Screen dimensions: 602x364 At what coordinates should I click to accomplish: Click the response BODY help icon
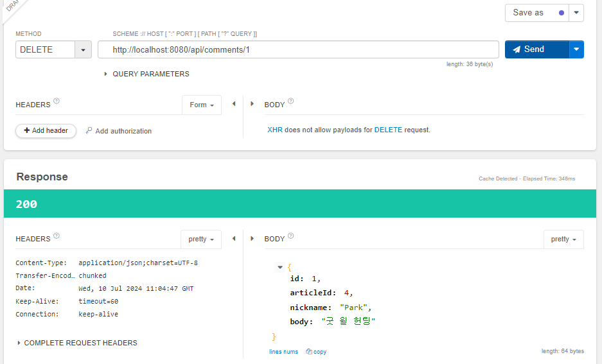290,236
